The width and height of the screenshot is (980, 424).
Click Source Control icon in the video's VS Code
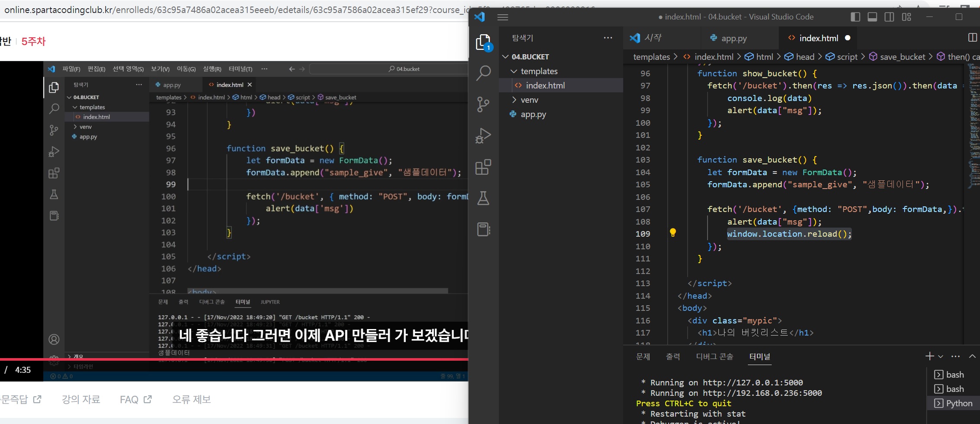coord(54,130)
